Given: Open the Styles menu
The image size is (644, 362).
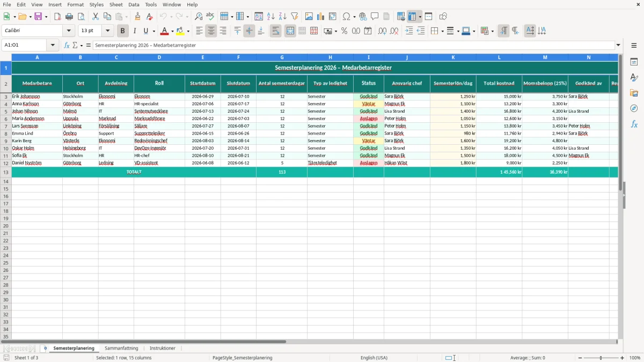Looking at the screenshot, I should (x=97, y=4).
